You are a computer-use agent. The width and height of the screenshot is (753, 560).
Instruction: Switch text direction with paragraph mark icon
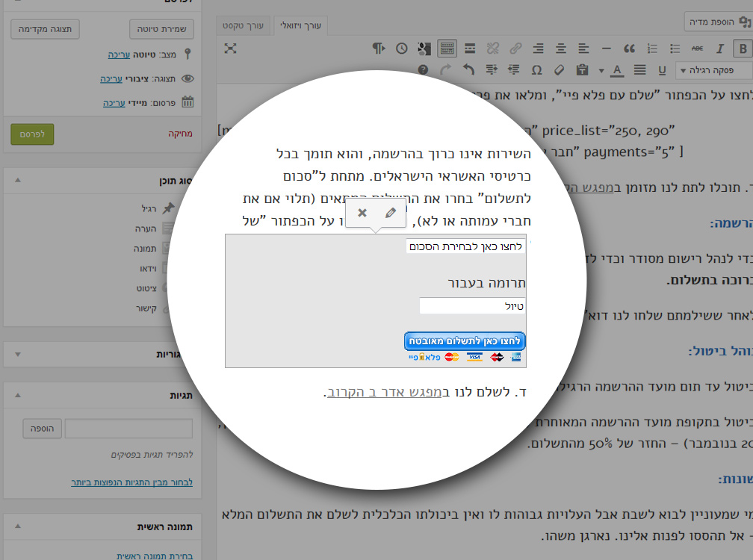click(x=379, y=49)
